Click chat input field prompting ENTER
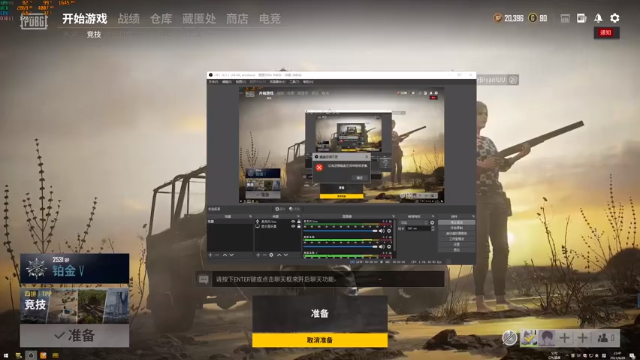The width and height of the screenshot is (640, 360). tap(328, 280)
